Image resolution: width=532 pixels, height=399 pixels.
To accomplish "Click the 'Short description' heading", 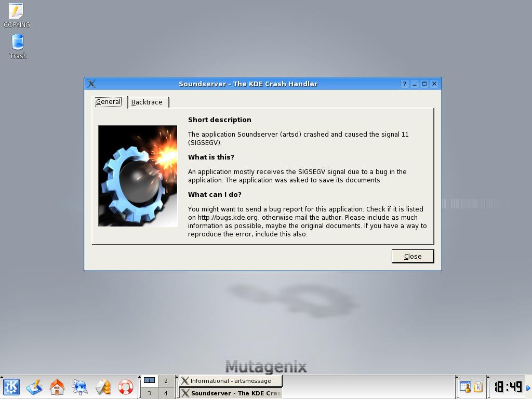I will (x=220, y=120).
